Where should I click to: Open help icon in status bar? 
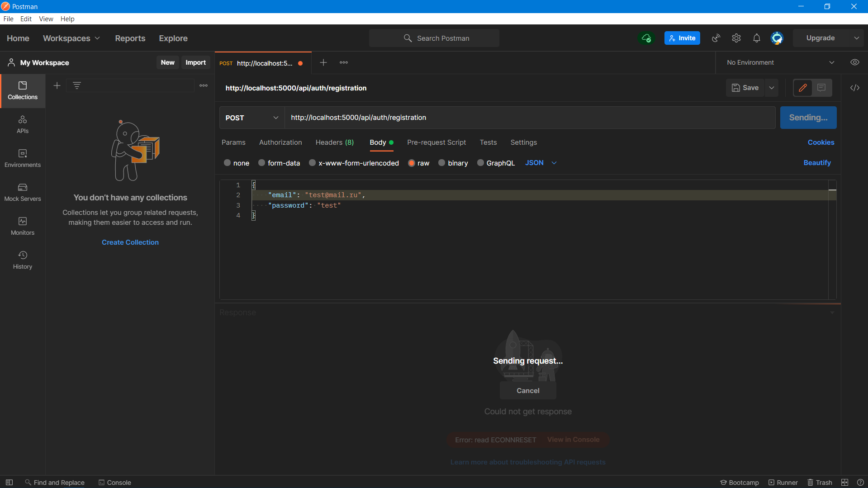[860, 483]
